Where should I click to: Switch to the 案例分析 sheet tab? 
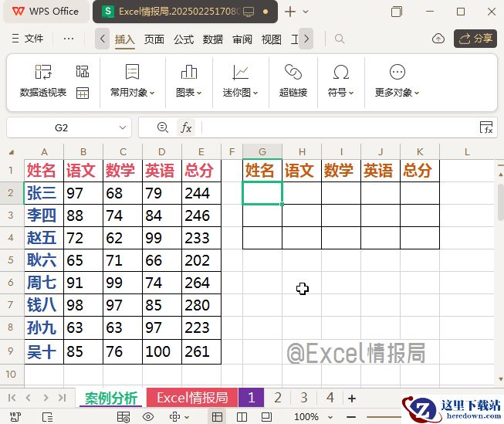pos(111,398)
